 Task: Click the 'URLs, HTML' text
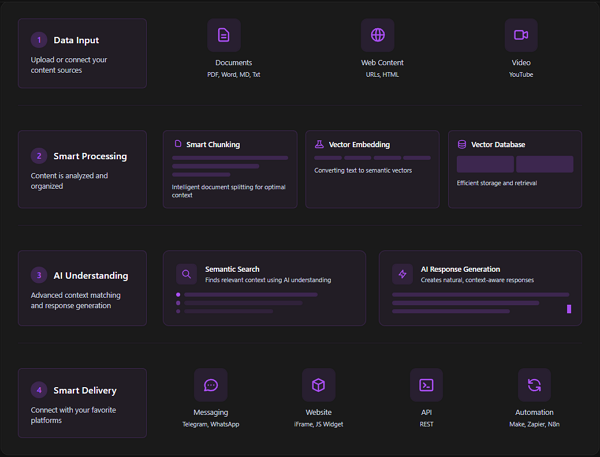[x=382, y=75]
